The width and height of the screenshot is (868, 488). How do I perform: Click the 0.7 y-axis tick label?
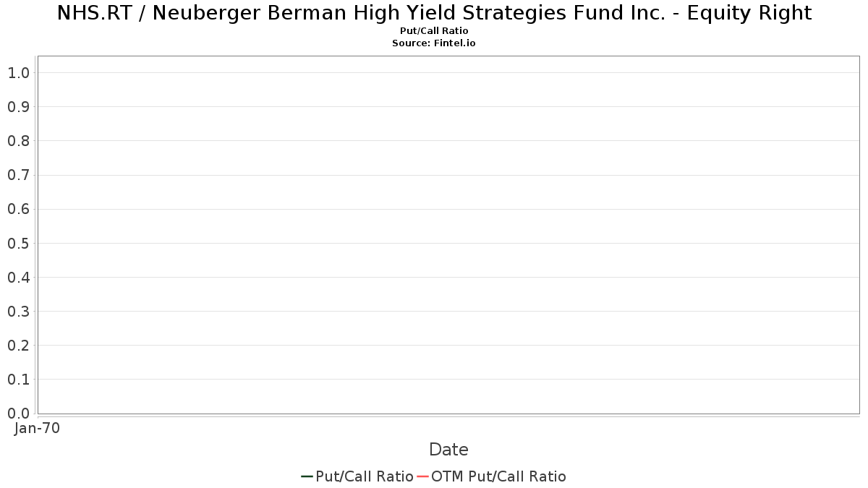point(18,175)
